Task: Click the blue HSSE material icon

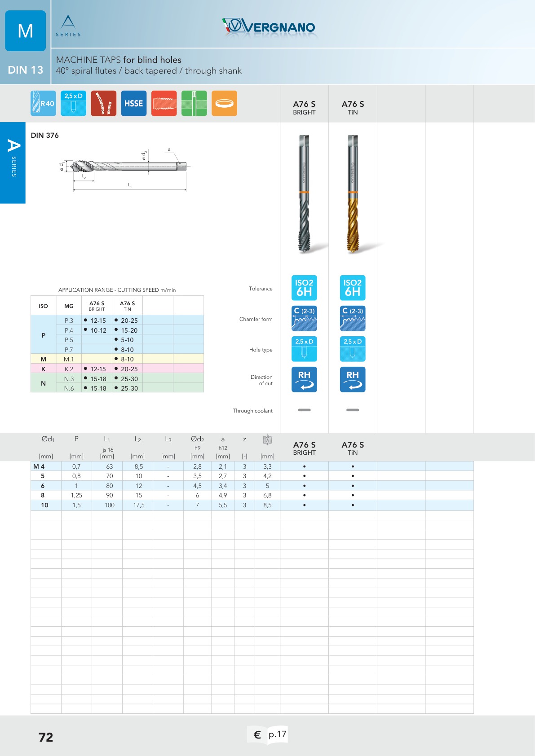Action: coord(134,103)
